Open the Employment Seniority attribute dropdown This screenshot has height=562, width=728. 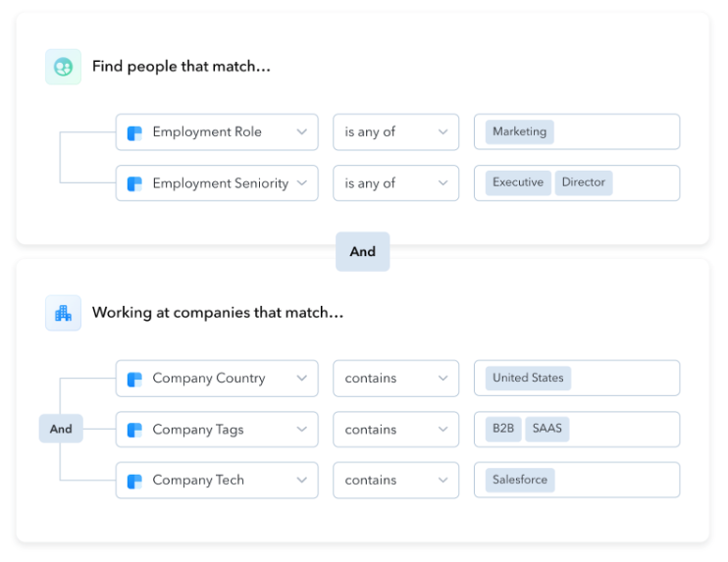click(301, 183)
